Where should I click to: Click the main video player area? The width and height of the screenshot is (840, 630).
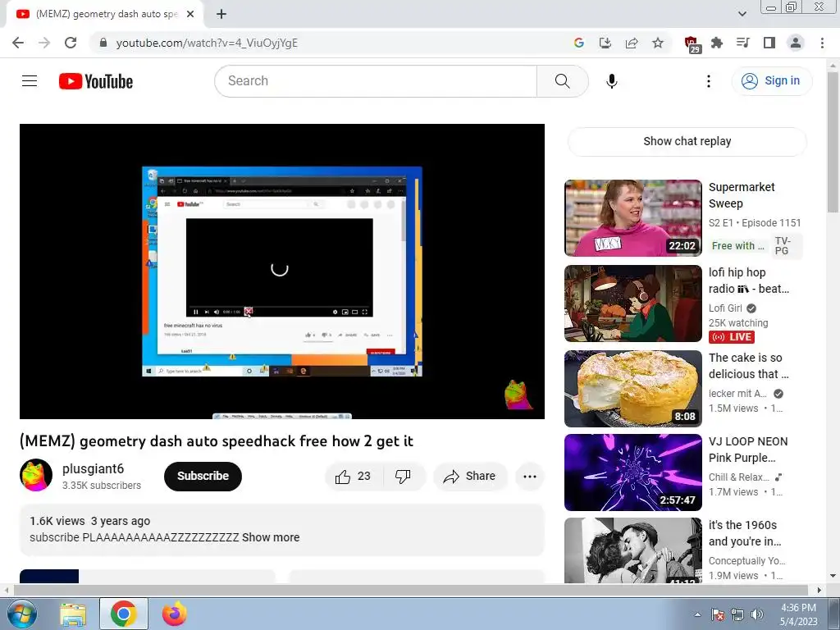[x=282, y=271]
